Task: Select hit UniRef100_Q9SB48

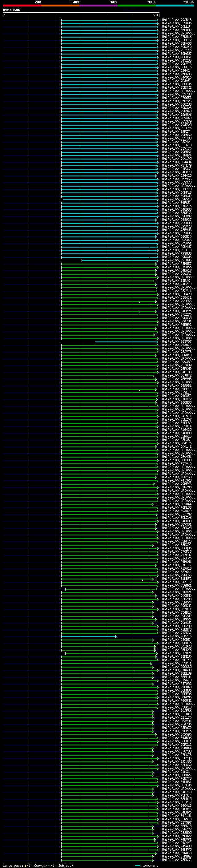Action: [177, 20]
